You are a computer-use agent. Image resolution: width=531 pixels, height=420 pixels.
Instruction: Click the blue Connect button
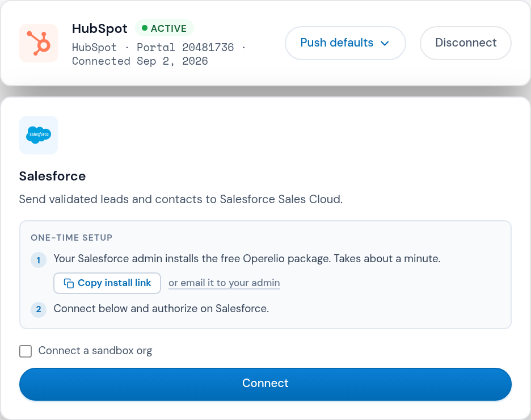265,384
